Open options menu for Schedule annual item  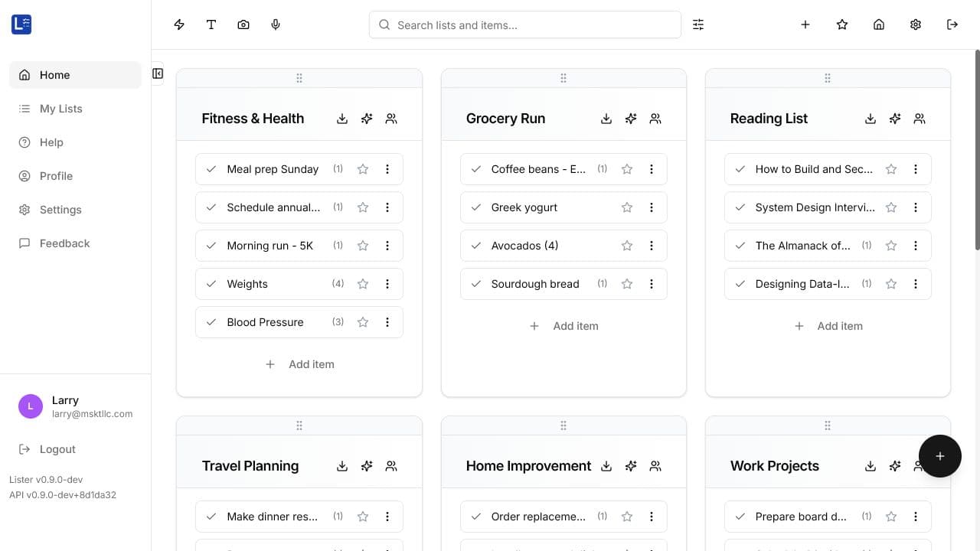tap(387, 207)
